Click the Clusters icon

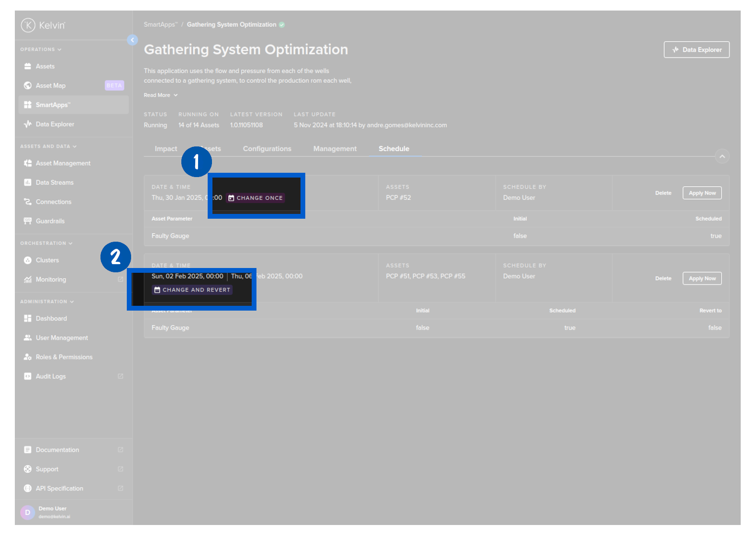click(x=28, y=260)
